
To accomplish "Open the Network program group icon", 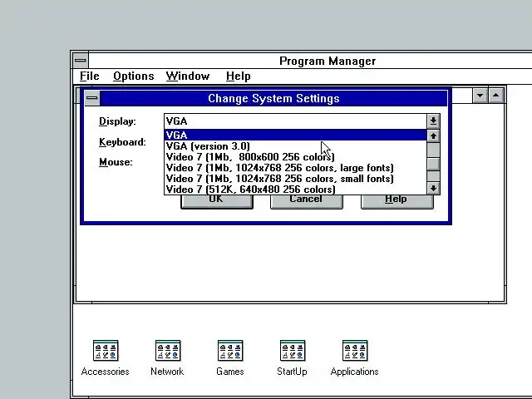I will 168,351.
